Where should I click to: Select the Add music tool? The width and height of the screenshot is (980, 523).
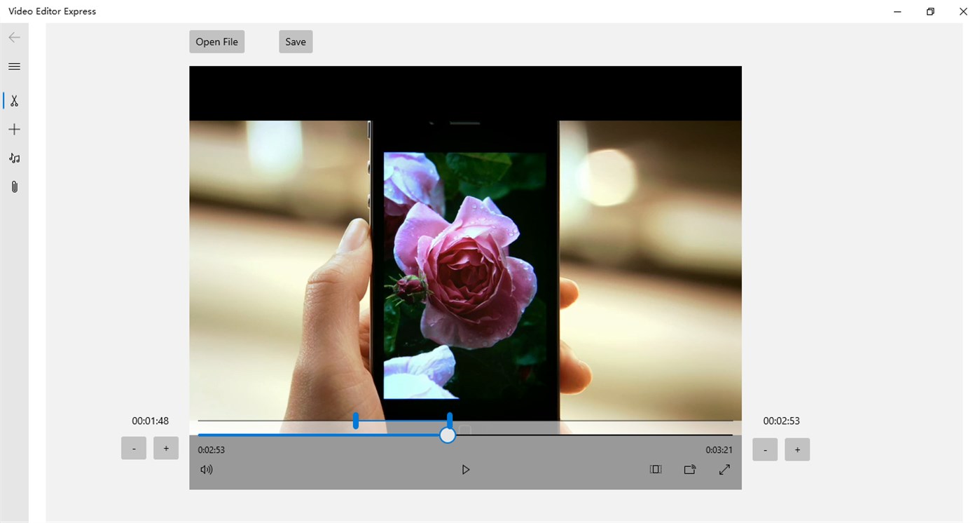(14, 158)
